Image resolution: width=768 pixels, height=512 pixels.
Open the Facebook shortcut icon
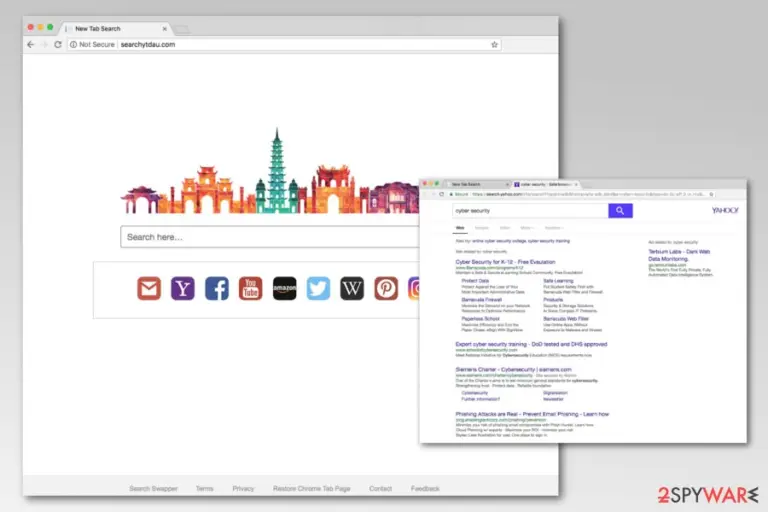(x=216, y=289)
